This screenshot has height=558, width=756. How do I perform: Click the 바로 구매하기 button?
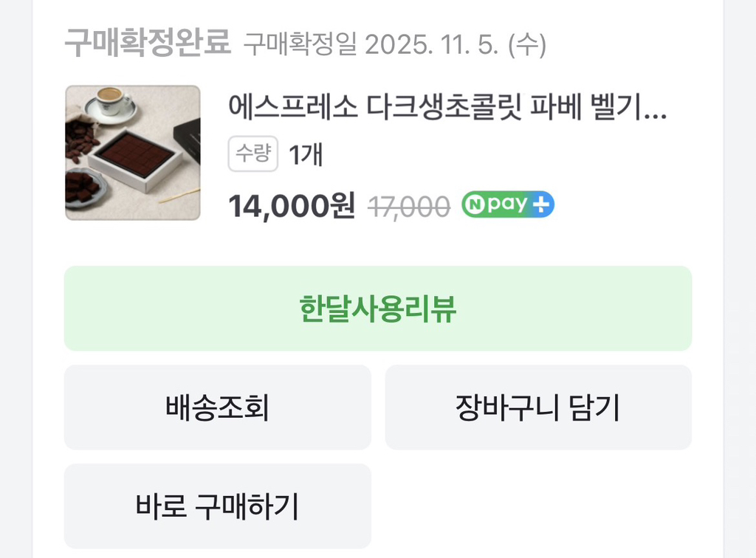pyautogui.click(x=217, y=506)
